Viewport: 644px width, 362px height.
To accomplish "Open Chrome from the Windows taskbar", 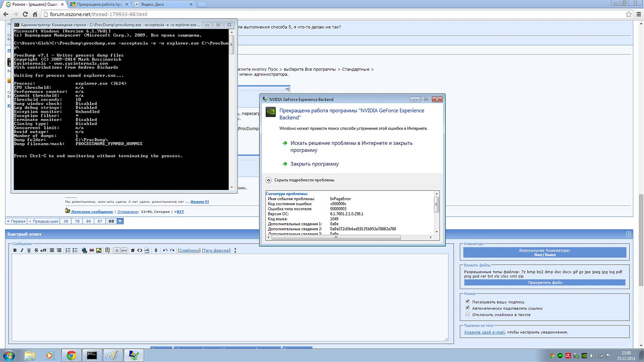I will (71, 355).
